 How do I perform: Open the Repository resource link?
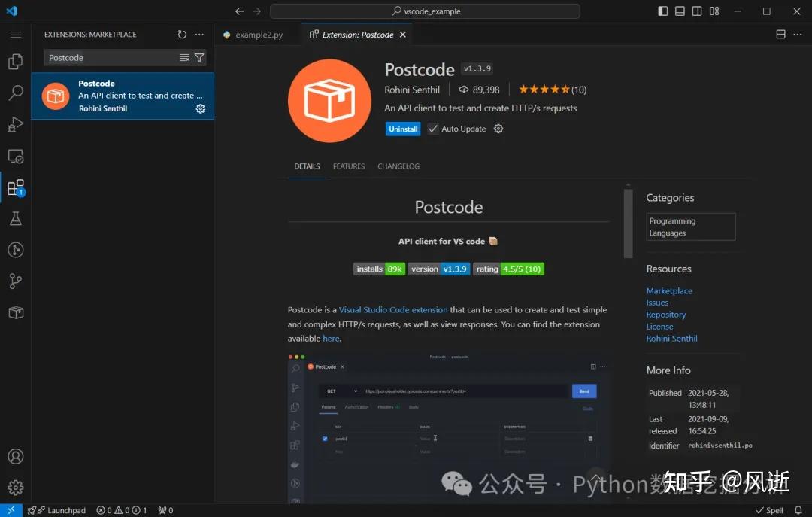[x=666, y=315]
